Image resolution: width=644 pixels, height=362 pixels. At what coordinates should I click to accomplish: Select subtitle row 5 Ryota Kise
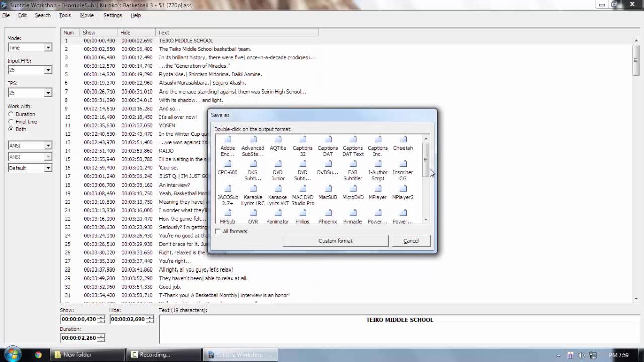[190, 74]
